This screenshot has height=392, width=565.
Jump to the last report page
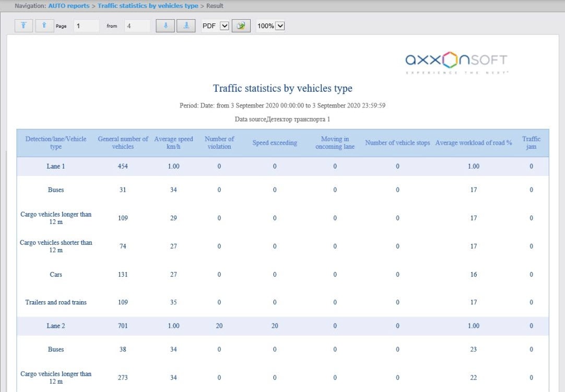point(186,26)
